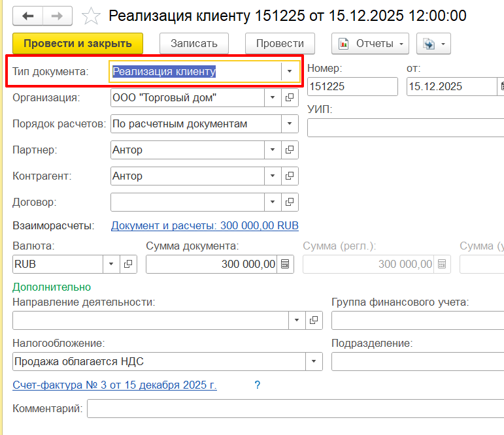This screenshot has height=435, width=504.
Task: Click open-form icon next to Договор field
Action: tap(290, 202)
